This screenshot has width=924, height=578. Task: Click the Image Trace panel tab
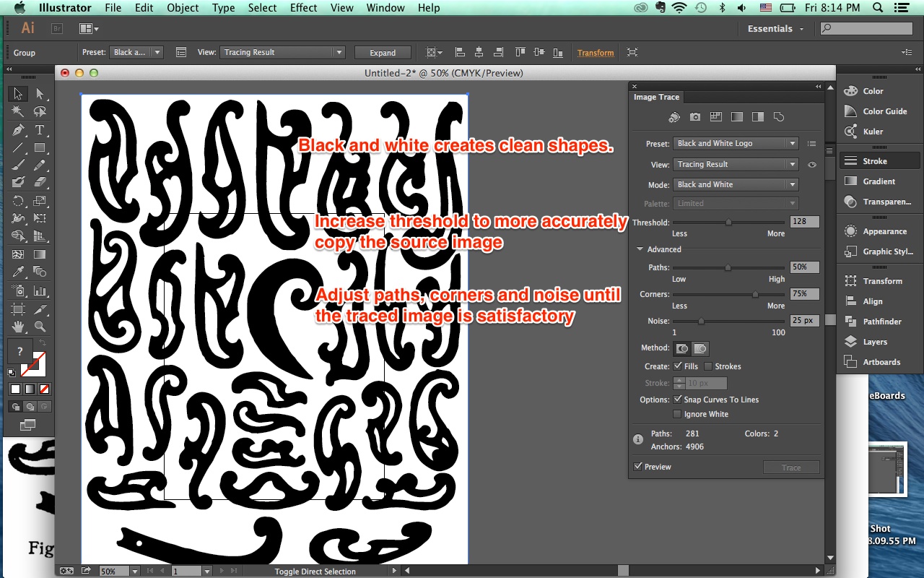coord(656,97)
